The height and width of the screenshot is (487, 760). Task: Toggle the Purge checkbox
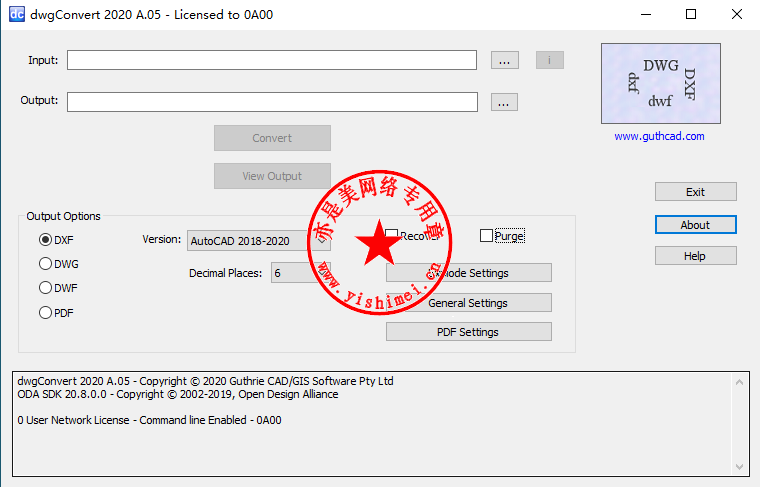click(487, 236)
